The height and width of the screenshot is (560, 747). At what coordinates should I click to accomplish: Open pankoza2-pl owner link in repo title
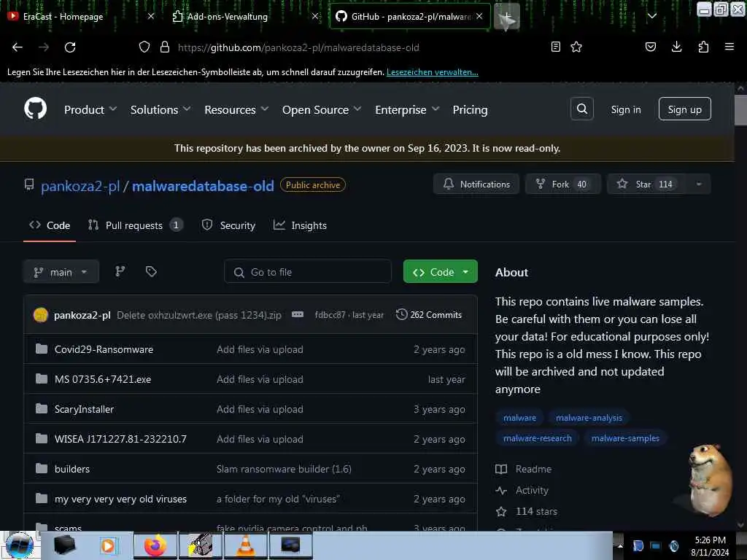tap(80, 186)
